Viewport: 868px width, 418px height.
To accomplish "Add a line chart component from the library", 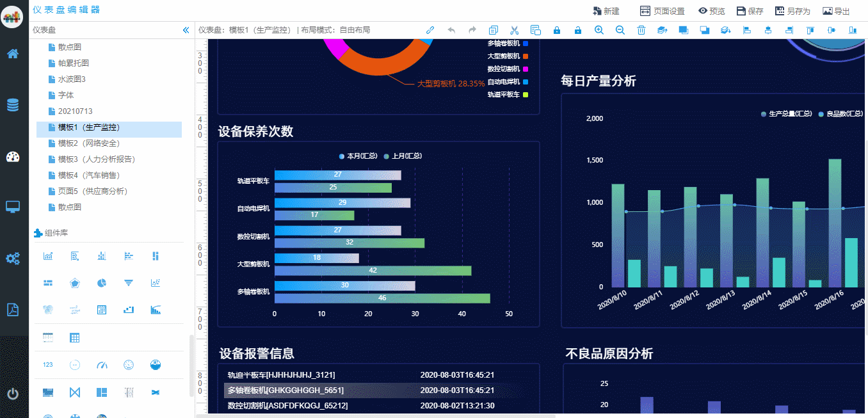I will tap(48, 256).
